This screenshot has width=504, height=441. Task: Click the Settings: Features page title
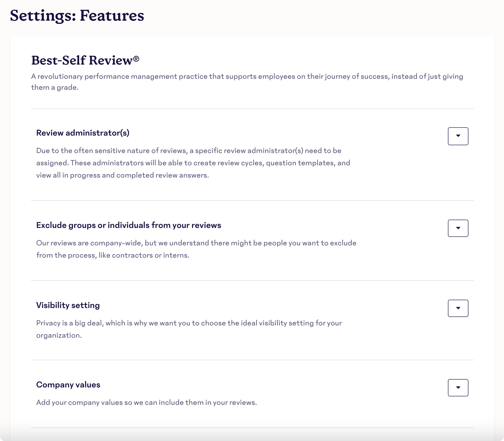[x=77, y=15]
